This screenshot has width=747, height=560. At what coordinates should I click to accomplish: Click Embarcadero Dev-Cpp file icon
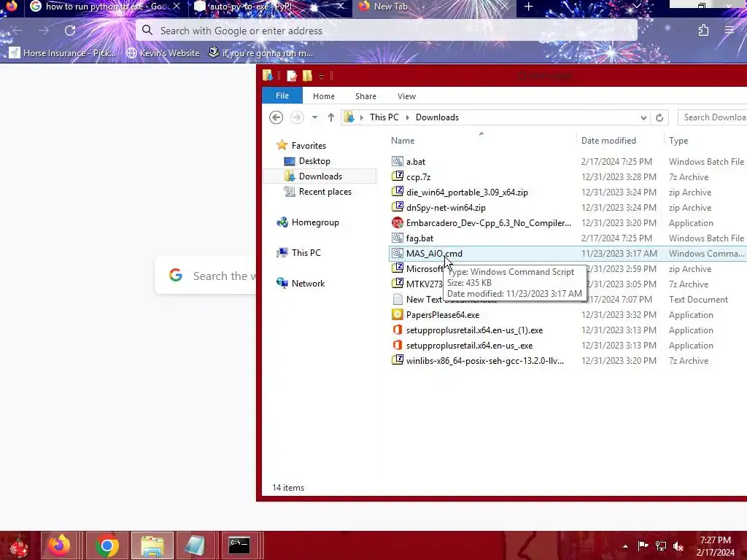click(398, 222)
